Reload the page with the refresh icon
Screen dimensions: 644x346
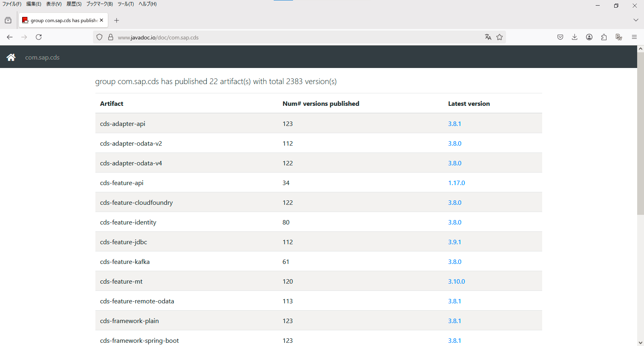tap(39, 37)
